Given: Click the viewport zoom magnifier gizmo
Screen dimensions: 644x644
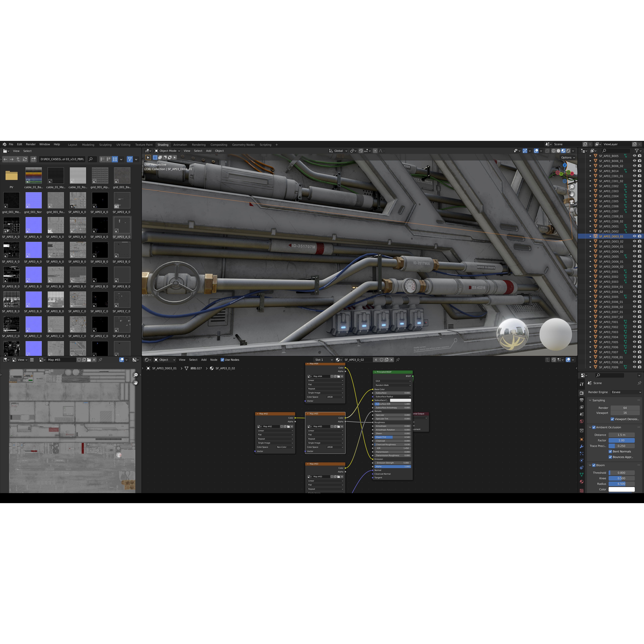Looking at the screenshot, I should (x=572, y=187).
